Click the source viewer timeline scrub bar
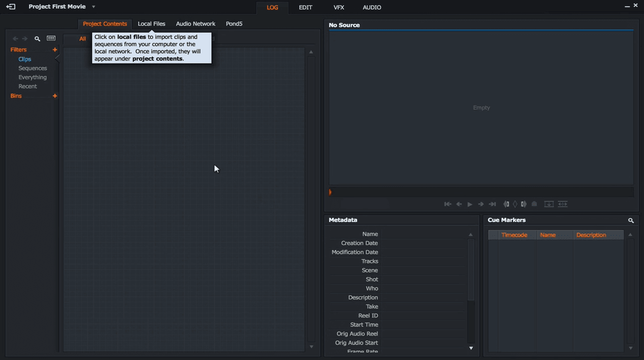The height and width of the screenshot is (360, 644). 481,192
